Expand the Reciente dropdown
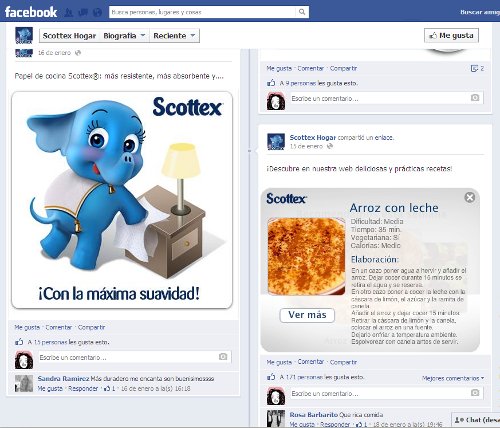 tap(174, 36)
